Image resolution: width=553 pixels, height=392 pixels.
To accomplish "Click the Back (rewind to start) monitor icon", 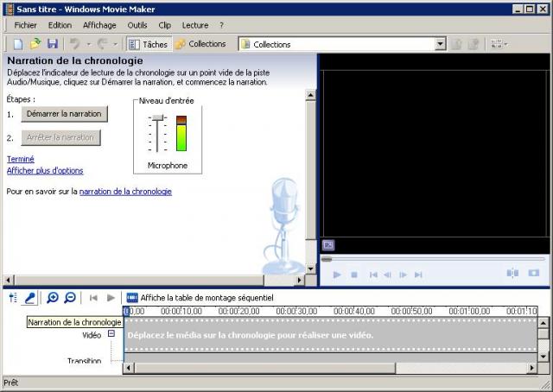I will pos(373,275).
